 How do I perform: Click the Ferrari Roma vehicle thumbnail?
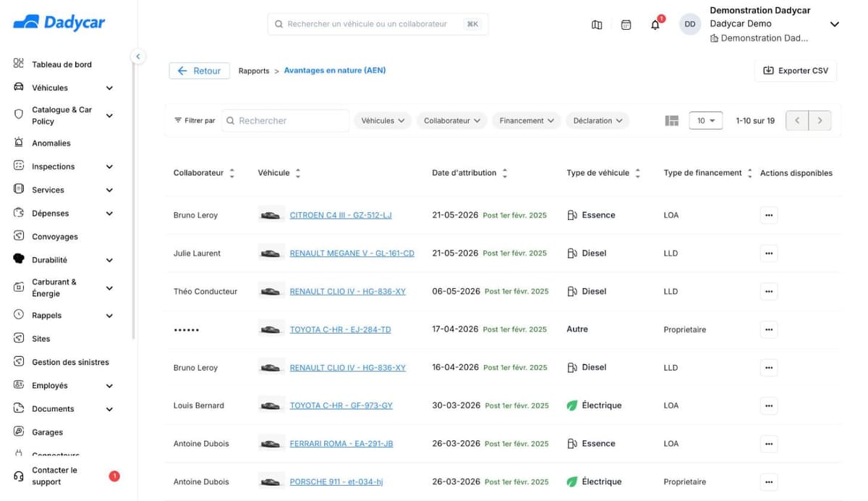point(271,444)
